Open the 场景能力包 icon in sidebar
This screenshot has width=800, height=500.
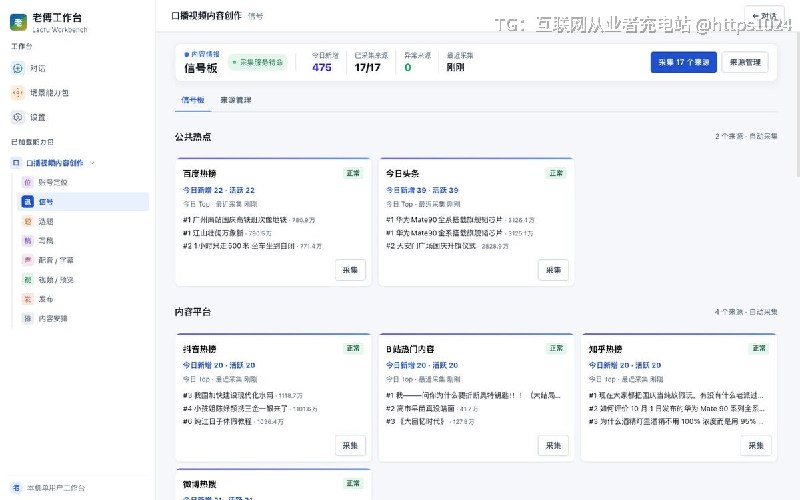[18, 92]
